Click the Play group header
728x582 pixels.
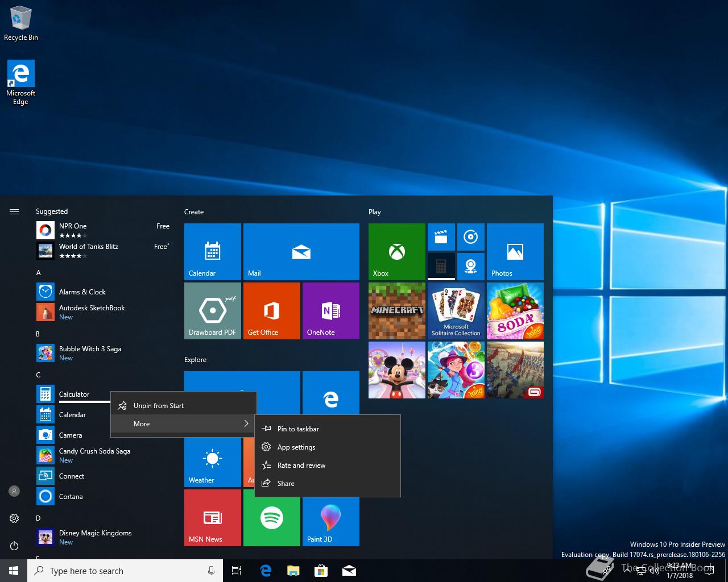[374, 212]
